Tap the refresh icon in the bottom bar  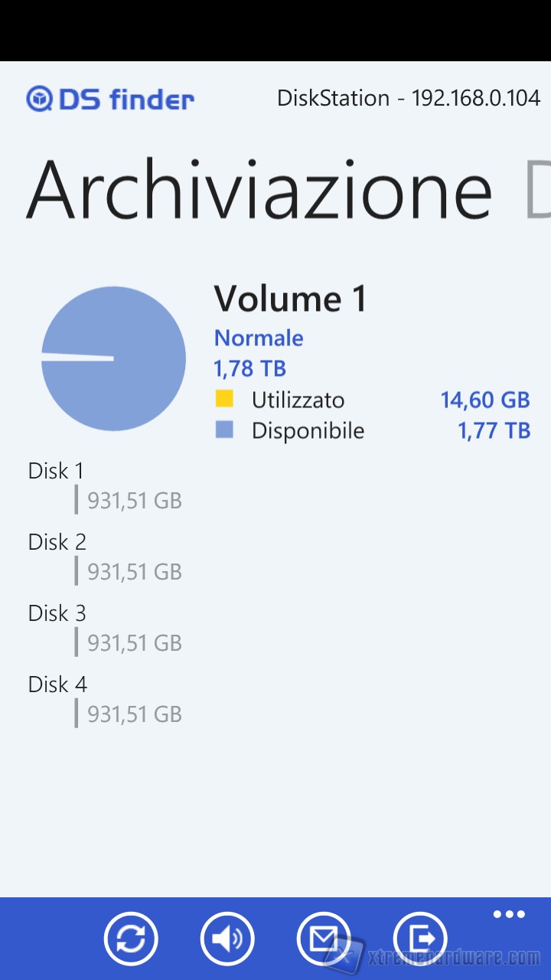click(131, 939)
